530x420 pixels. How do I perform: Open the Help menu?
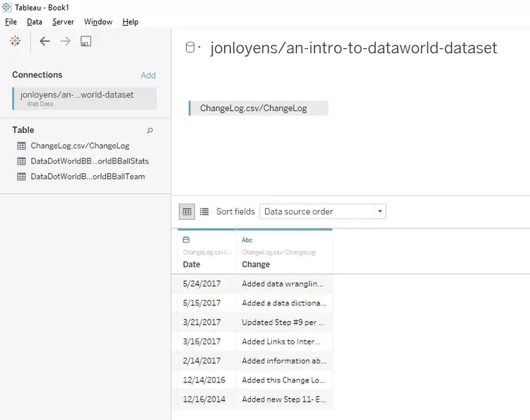pos(131,22)
